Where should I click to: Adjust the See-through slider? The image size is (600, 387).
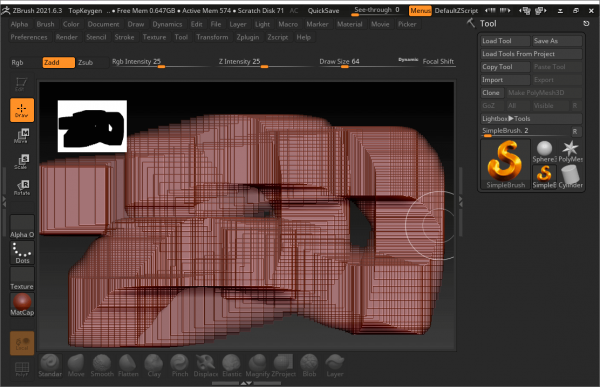377,11
